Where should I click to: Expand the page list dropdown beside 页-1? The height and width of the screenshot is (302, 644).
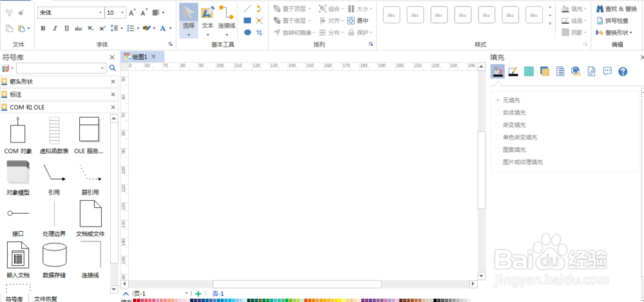coord(187,294)
